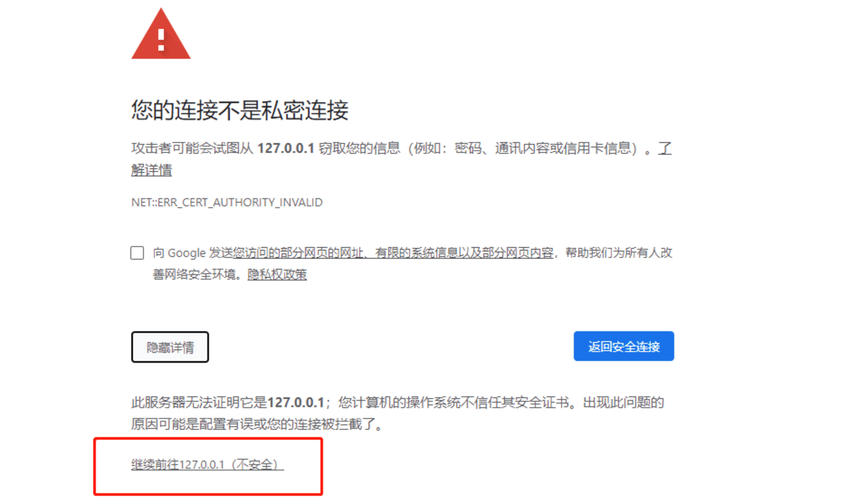Click the 攻击者可能会试图从 warning text
Viewport: 848px width, 504px height.
click(192, 148)
